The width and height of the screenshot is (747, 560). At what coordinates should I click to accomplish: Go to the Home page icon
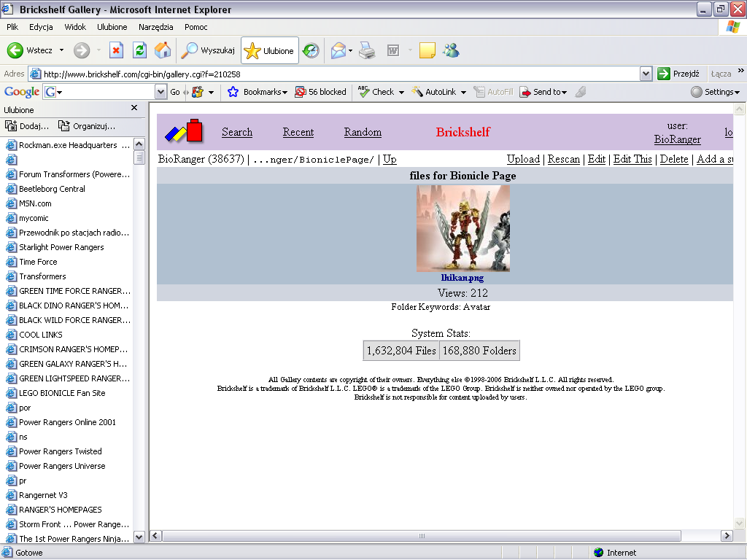(163, 50)
